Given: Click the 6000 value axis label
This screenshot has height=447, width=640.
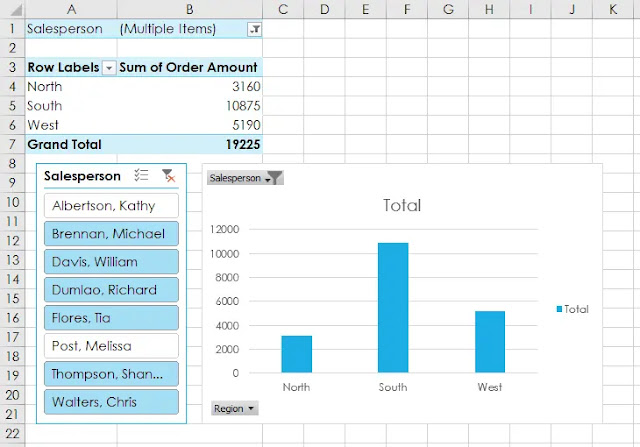Looking at the screenshot, I should [227, 301].
